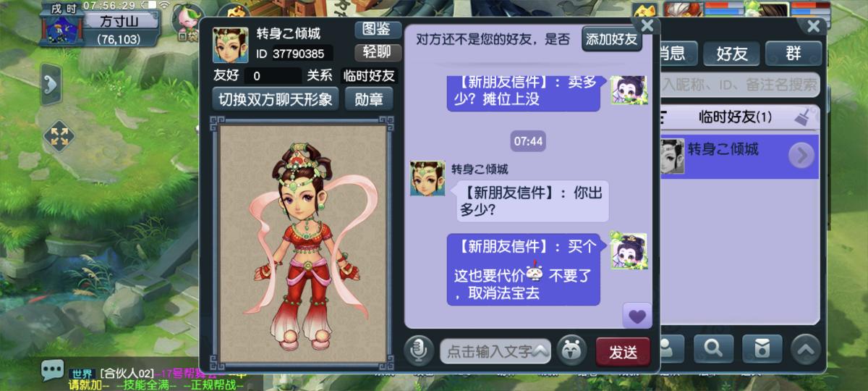Send the message with 发送
The image size is (868, 391).
pos(623,352)
